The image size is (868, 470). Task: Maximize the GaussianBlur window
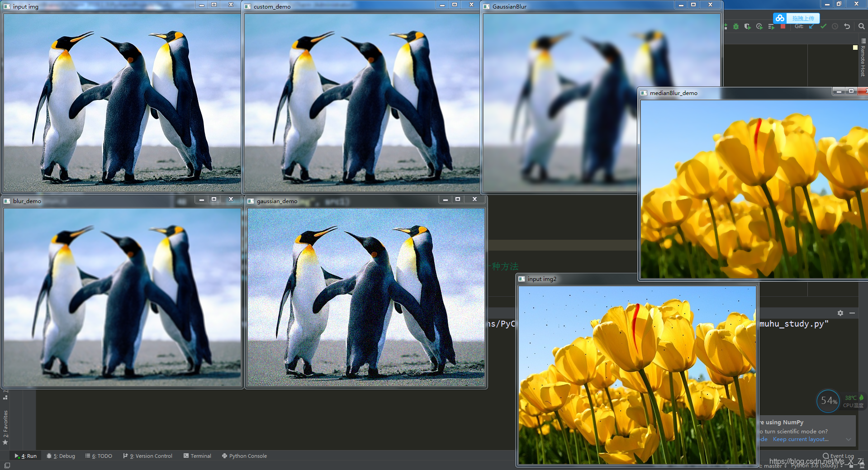coord(693,5)
